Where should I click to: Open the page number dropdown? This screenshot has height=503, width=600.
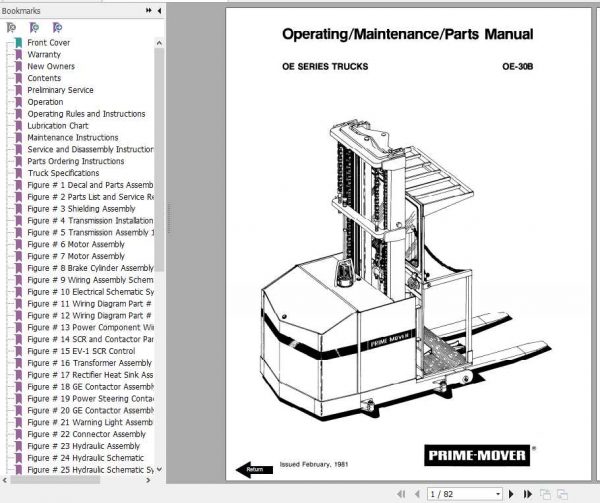pos(498,494)
